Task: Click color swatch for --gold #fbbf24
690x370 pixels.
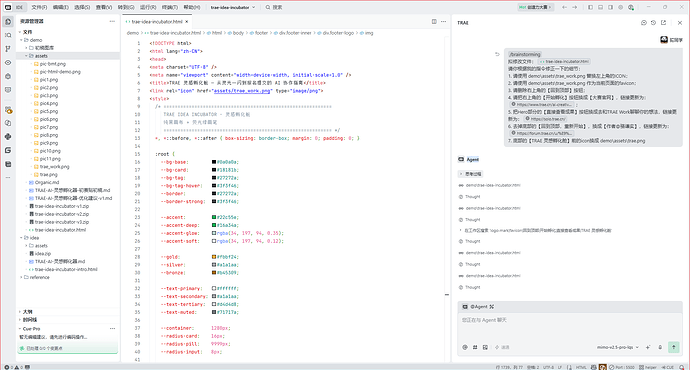Action: pyautogui.click(x=214, y=257)
